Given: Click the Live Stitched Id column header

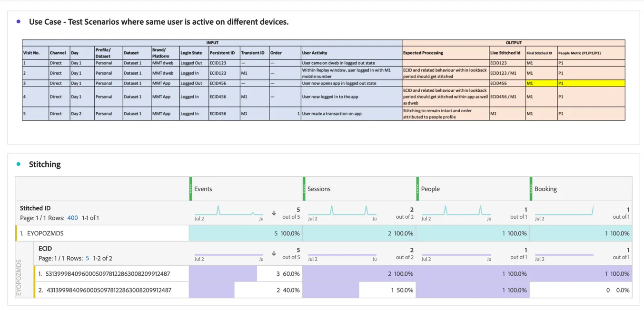Looking at the screenshot, I should tap(507, 53).
